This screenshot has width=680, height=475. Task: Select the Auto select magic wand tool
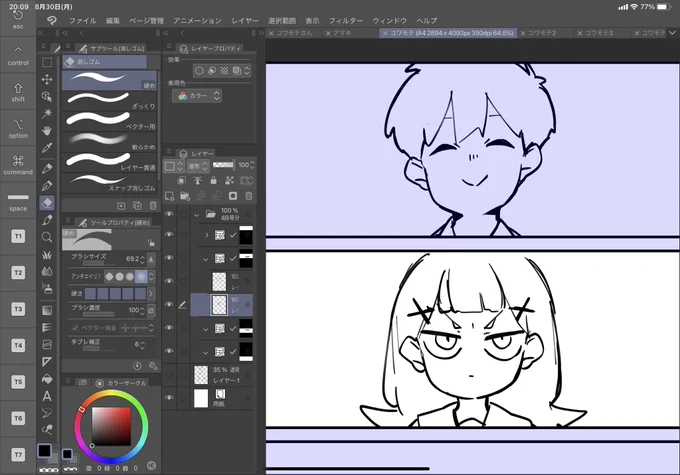coord(47,113)
